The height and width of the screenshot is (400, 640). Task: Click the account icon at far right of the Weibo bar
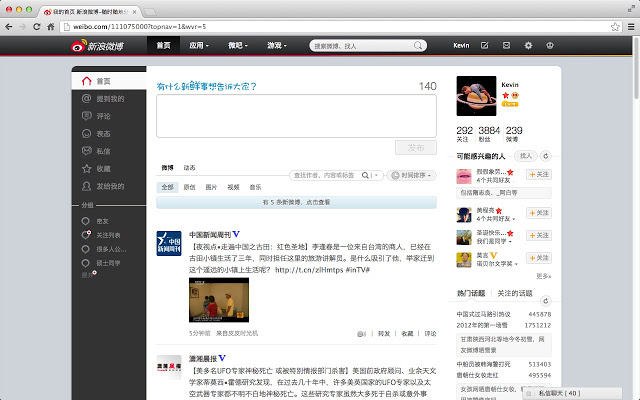pyautogui.click(x=550, y=45)
